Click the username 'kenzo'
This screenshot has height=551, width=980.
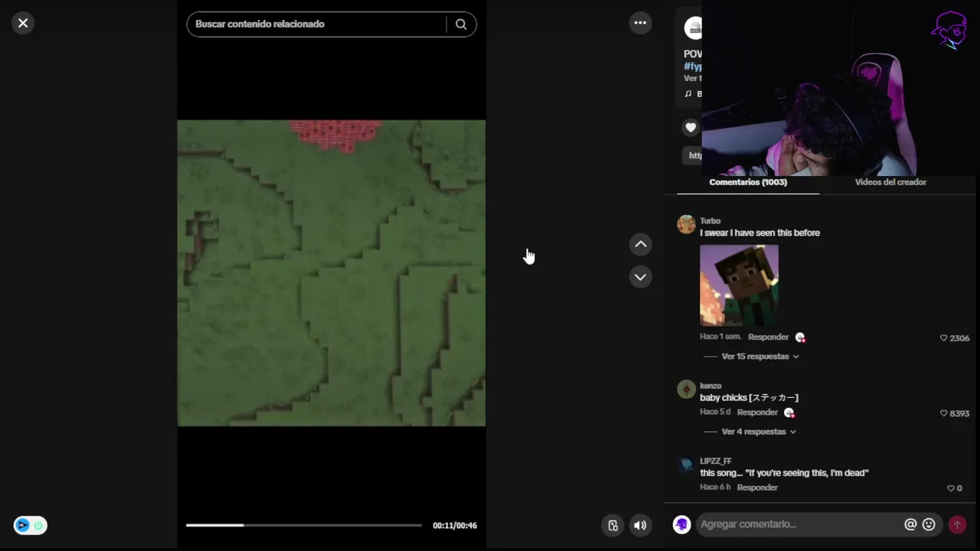coord(710,386)
